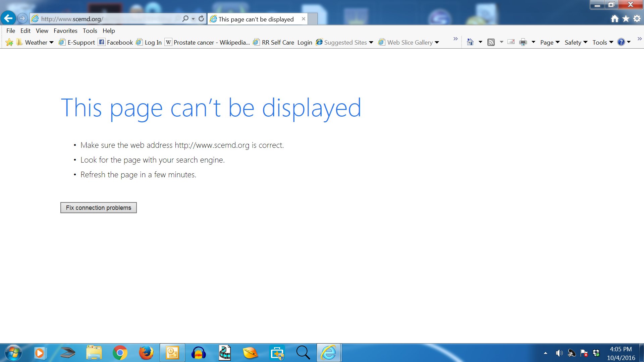Expand the Page menu dropdown

pyautogui.click(x=550, y=43)
